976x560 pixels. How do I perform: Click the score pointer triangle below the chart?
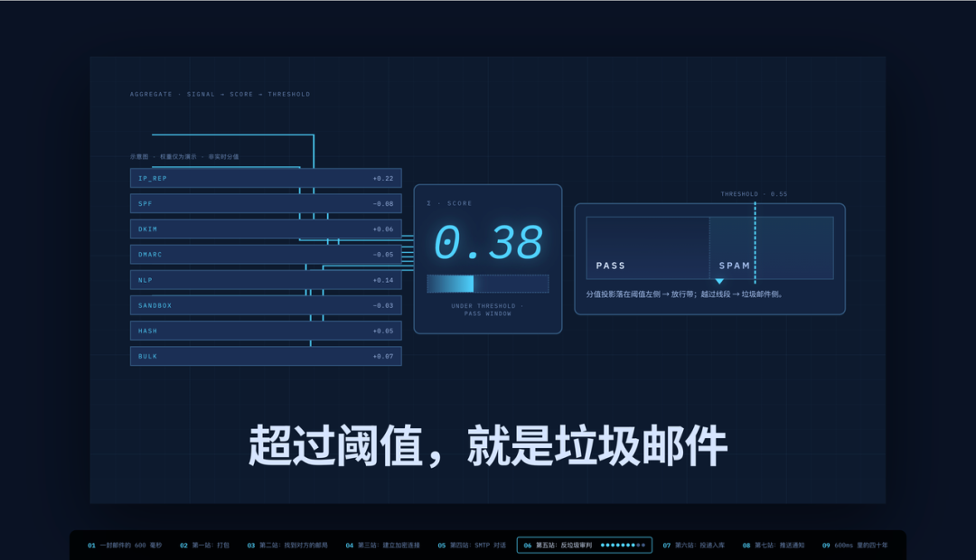pyautogui.click(x=719, y=282)
